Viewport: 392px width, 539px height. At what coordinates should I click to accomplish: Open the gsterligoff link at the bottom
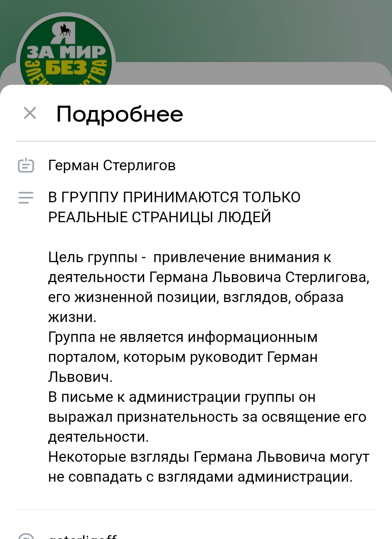tap(83, 536)
